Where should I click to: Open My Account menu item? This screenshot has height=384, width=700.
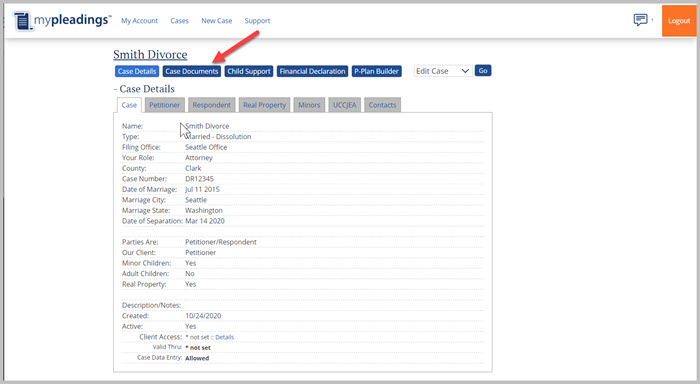(139, 21)
